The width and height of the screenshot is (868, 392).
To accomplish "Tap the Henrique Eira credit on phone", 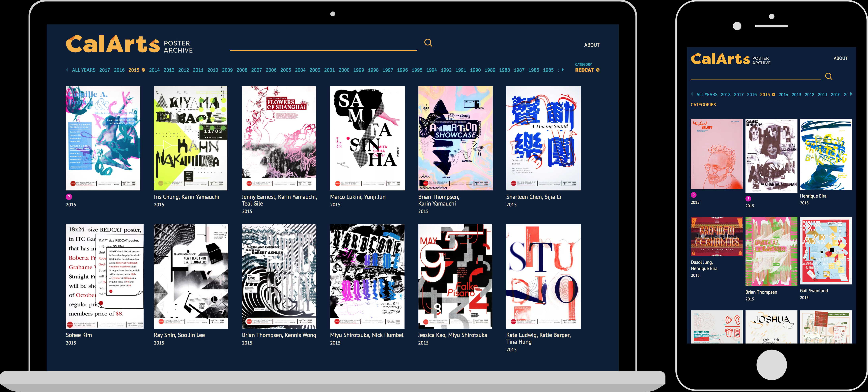I will click(813, 196).
